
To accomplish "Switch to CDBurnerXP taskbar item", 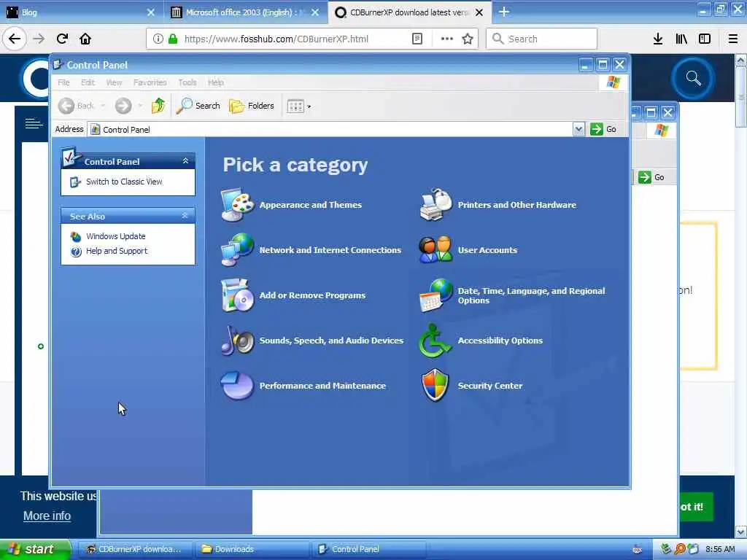I will [134, 549].
